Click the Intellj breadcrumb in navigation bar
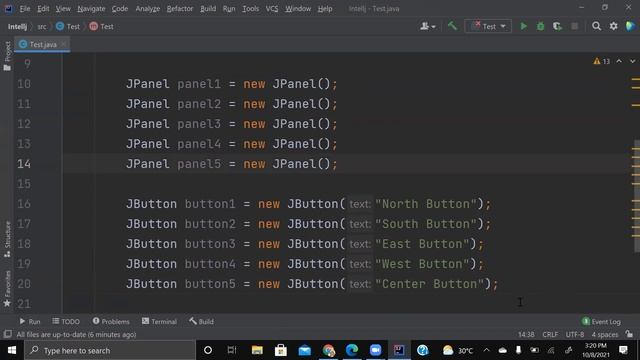Image resolution: width=640 pixels, height=360 pixels. coord(17,27)
